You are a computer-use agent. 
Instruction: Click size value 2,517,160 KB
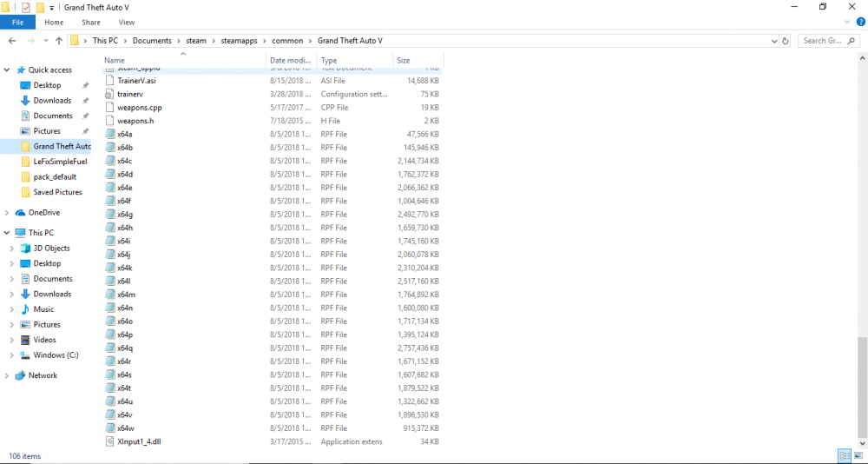(418, 281)
